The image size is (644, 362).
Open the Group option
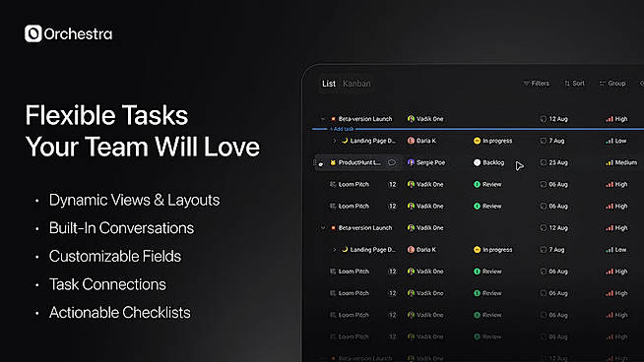click(x=612, y=84)
